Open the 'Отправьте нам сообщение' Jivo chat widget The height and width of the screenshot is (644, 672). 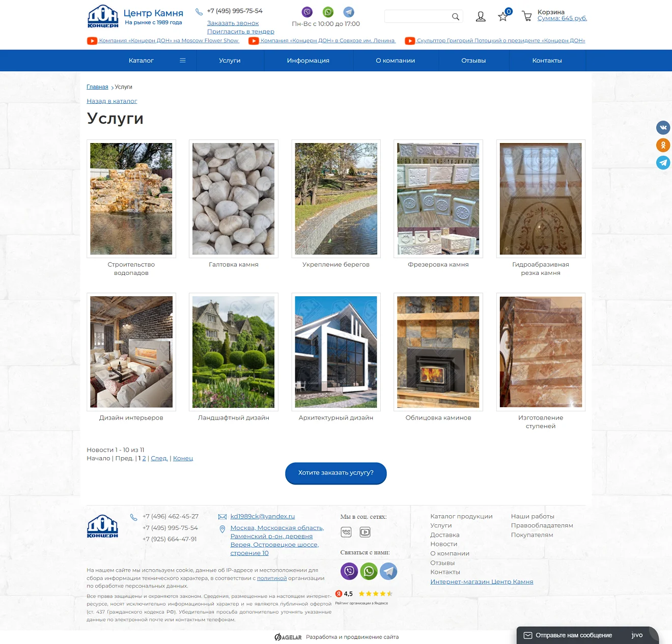click(x=587, y=635)
